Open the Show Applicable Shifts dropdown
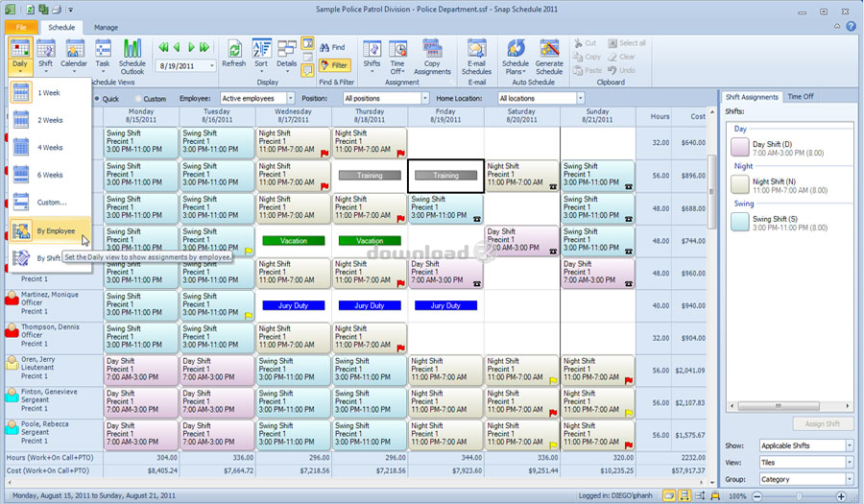 pyautogui.click(x=850, y=445)
